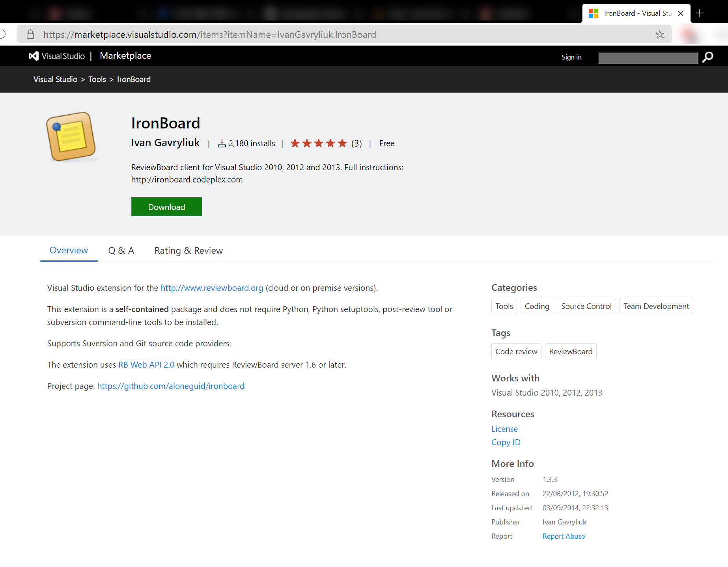The image size is (728, 567).
Task: Click the release date 22/08/2012, 19:30:52
Action: [575, 494]
